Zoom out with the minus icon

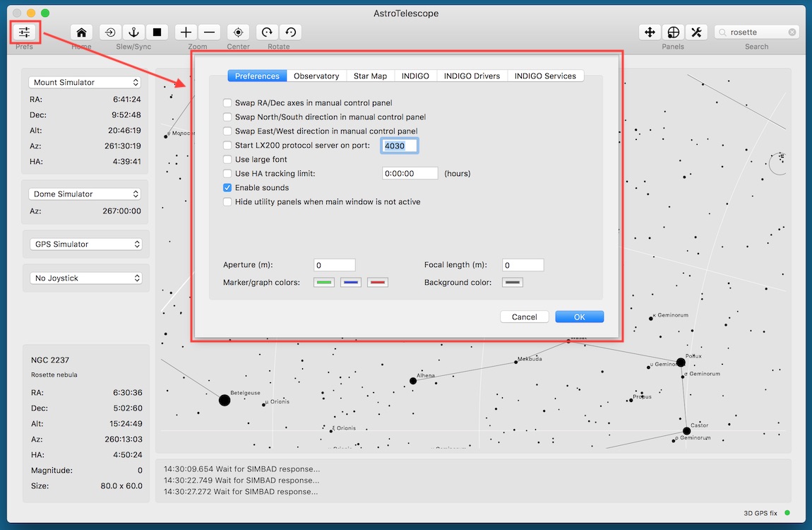(209, 32)
